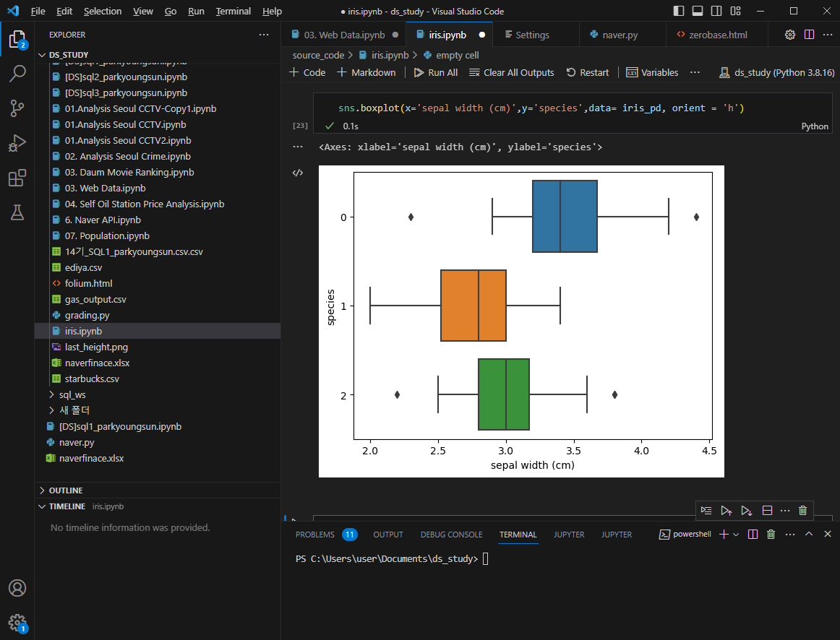The height and width of the screenshot is (640, 840).
Task: Open the Selection menu
Action: pos(103,12)
